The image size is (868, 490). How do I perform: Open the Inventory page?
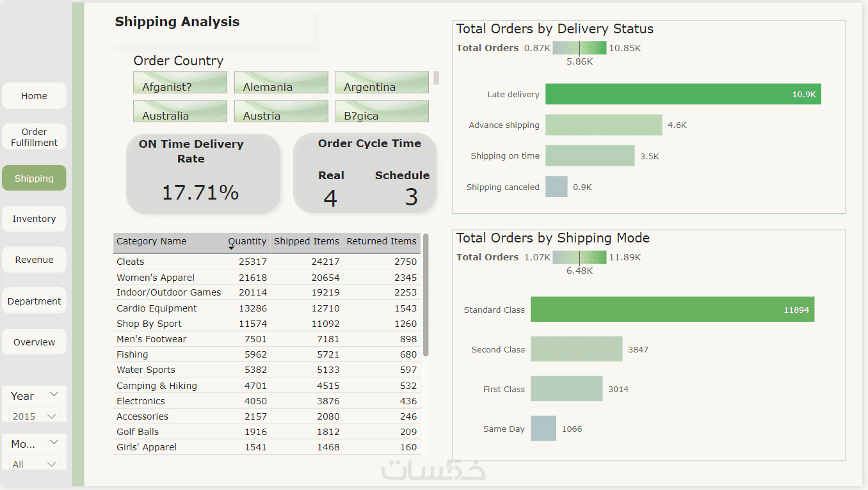[34, 219]
